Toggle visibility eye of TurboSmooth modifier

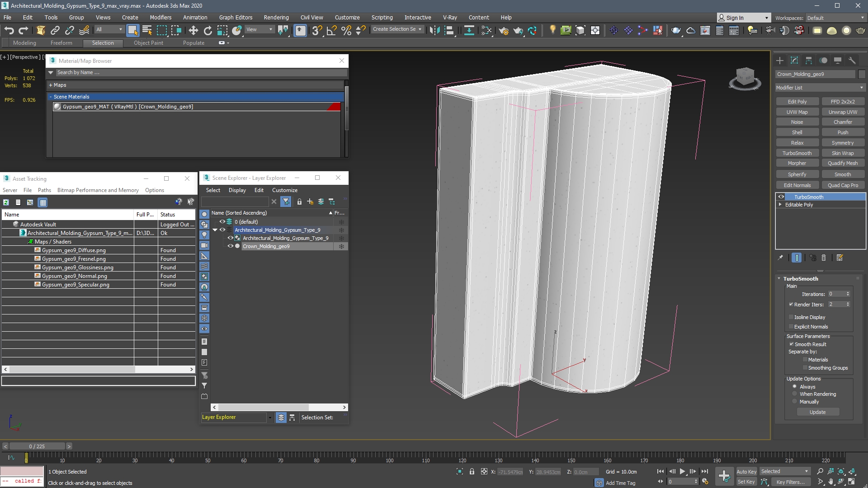pyautogui.click(x=781, y=197)
